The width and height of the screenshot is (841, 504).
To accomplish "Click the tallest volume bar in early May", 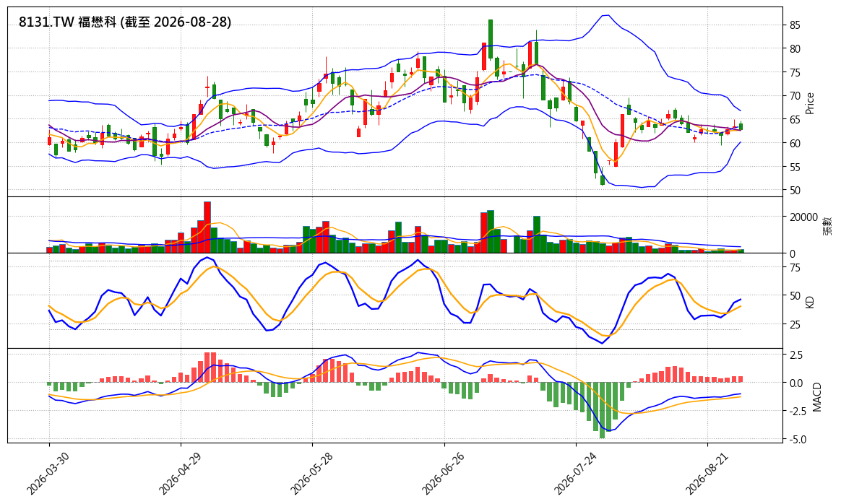I will tap(207, 227).
